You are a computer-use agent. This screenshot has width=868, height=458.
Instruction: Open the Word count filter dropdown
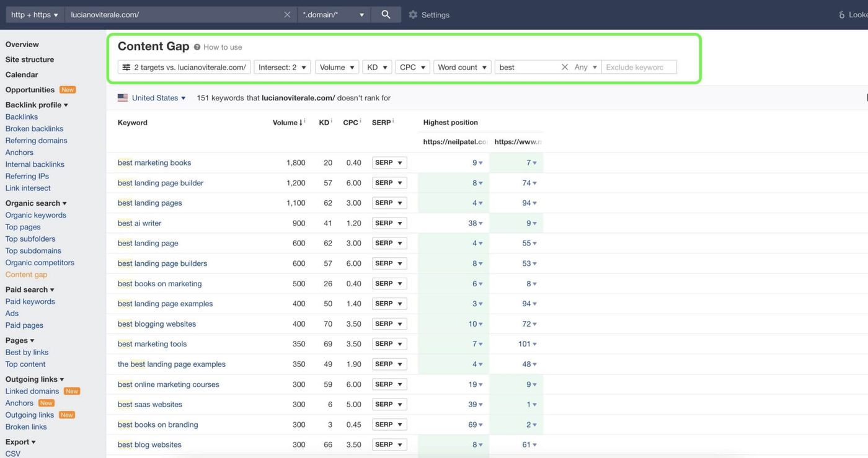click(x=463, y=67)
